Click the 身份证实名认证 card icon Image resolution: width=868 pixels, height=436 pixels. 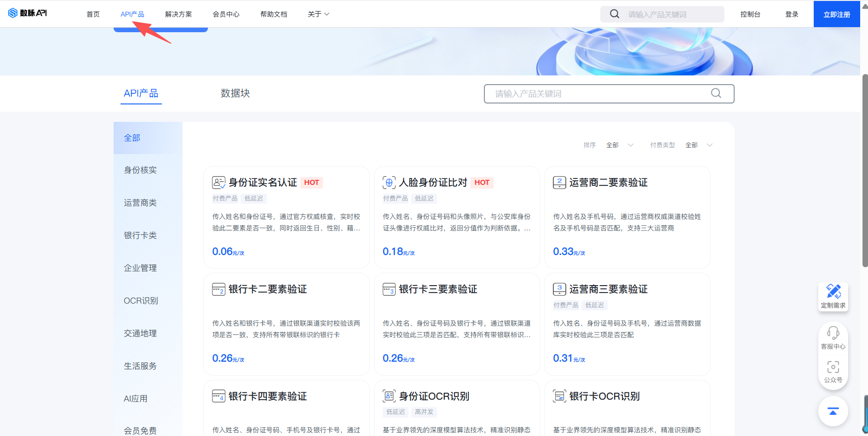(x=218, y=183)
